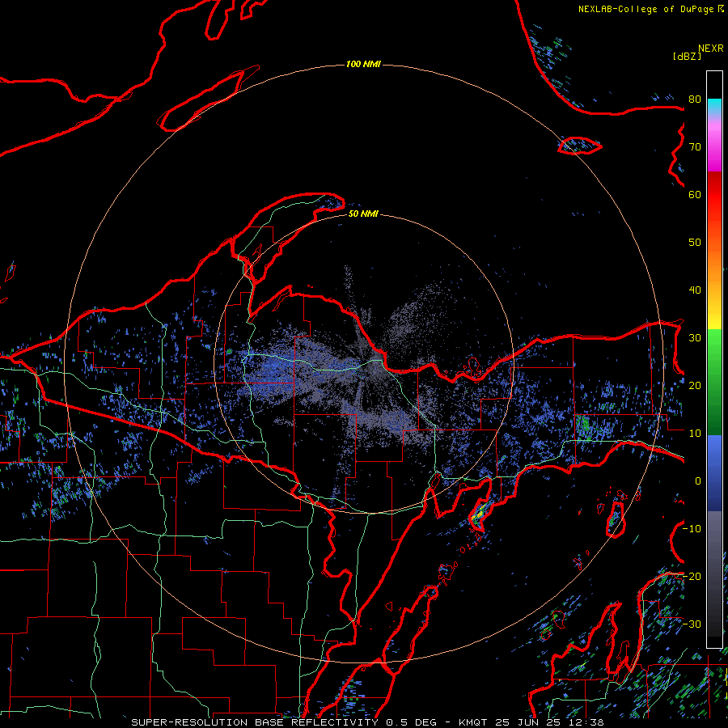Click the magenta segment of the color bar
728x728 pixels.
[714, 153]
